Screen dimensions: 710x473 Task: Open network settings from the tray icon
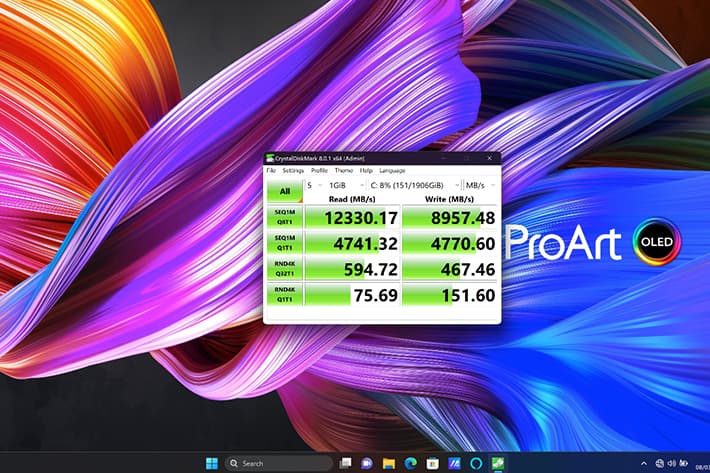[659, 463]
